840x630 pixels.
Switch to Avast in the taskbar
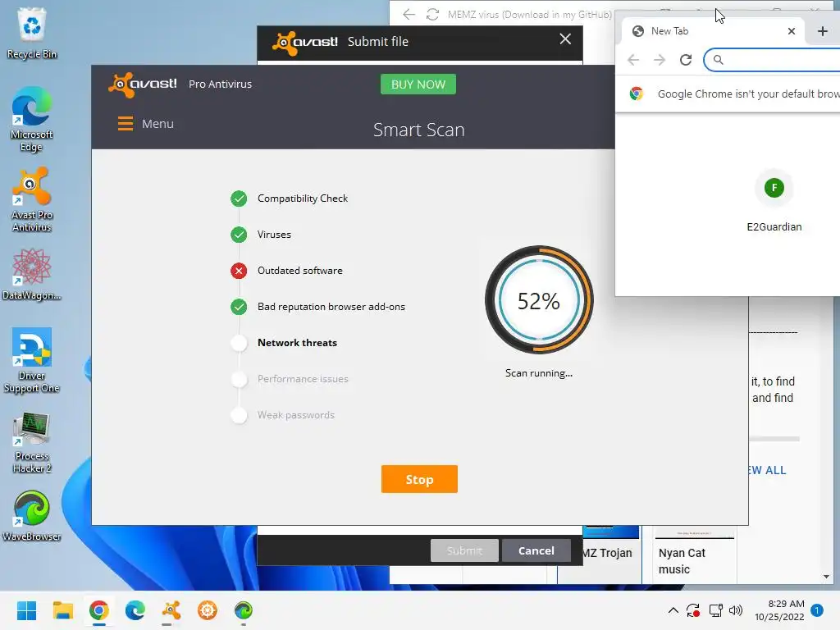point(171,610)
